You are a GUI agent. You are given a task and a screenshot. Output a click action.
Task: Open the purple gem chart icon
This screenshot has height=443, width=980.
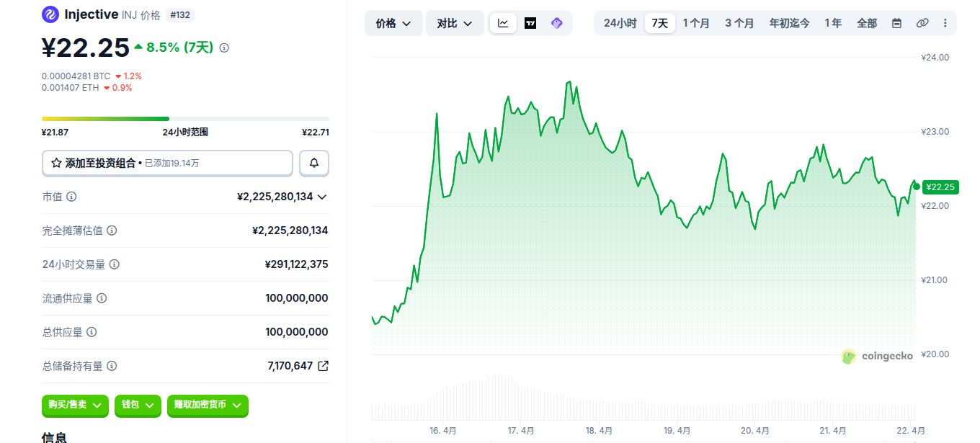pyautogui.click(x=556, y=23)
